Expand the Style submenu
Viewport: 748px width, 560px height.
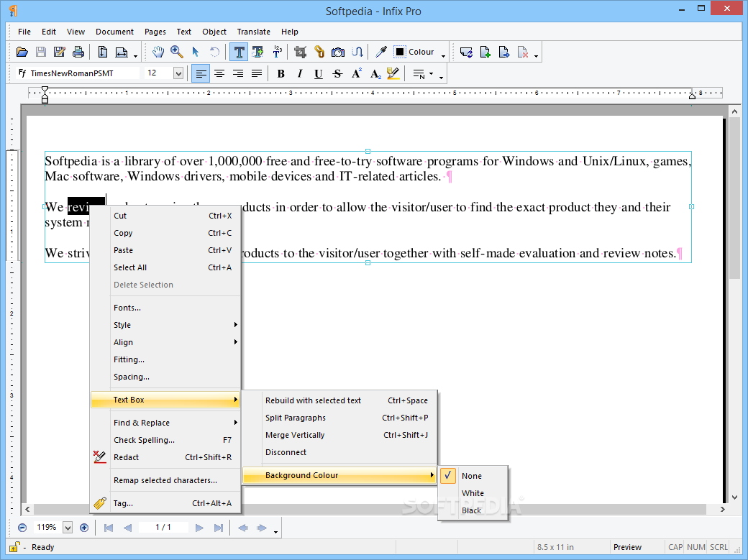165,326
